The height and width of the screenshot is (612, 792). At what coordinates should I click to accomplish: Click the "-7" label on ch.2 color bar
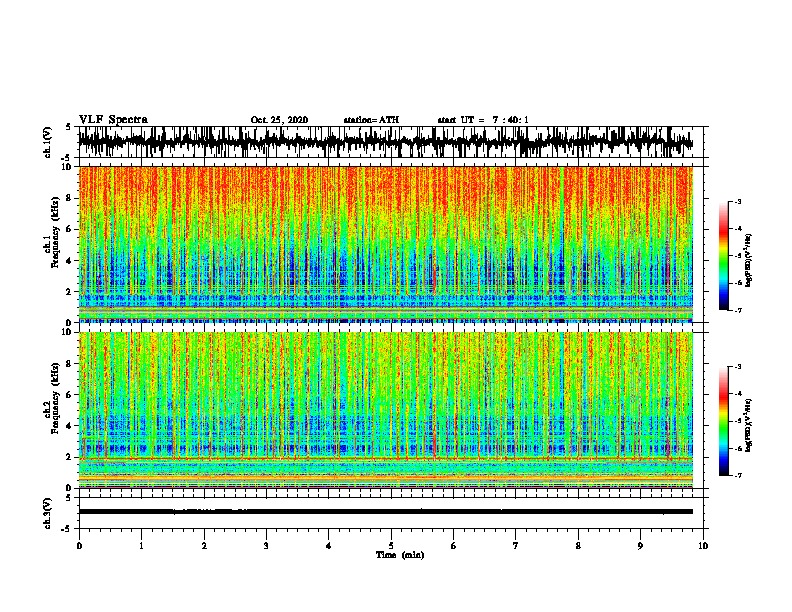click(737, 476)
